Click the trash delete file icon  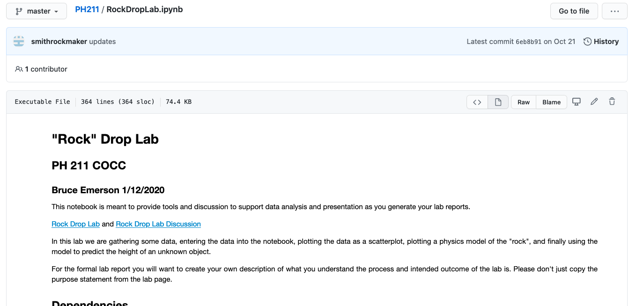click(x=612, y=102)
